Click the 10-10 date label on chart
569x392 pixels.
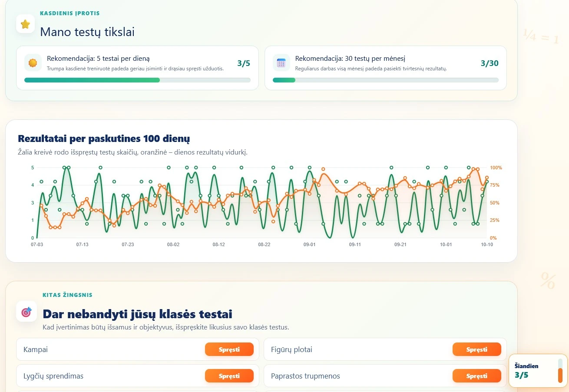pos(487,245)
